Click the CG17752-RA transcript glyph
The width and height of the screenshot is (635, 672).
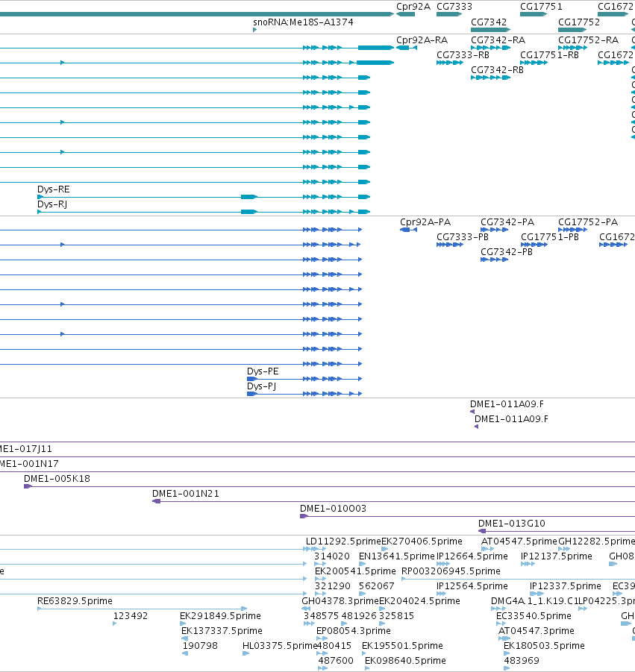click(x=572, y=48)
